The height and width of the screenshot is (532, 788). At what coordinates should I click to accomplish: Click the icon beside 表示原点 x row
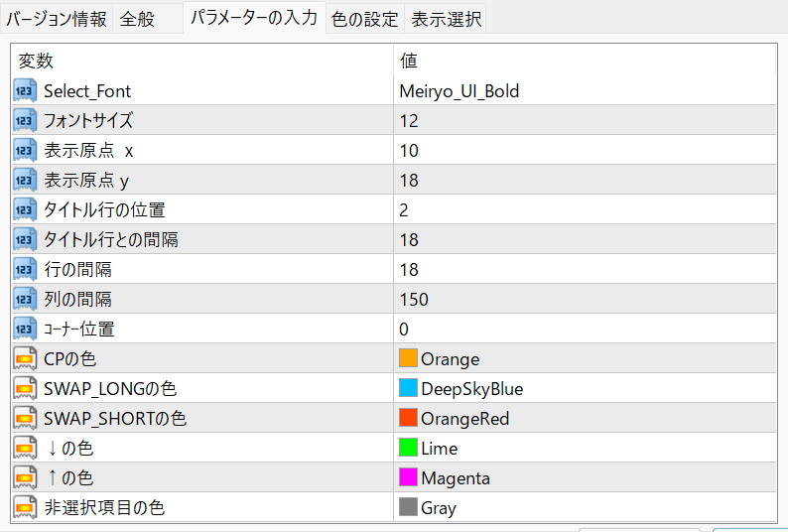point(25,151)
